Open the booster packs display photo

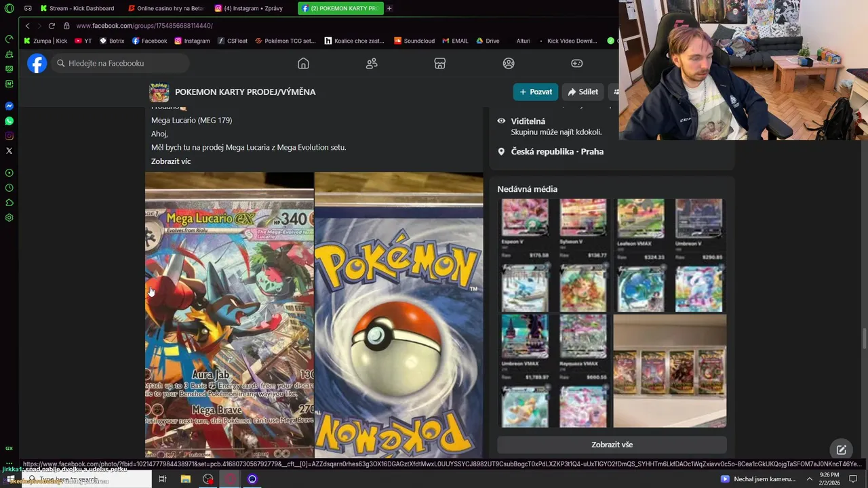pyautogui.click(x=670, y=371)
